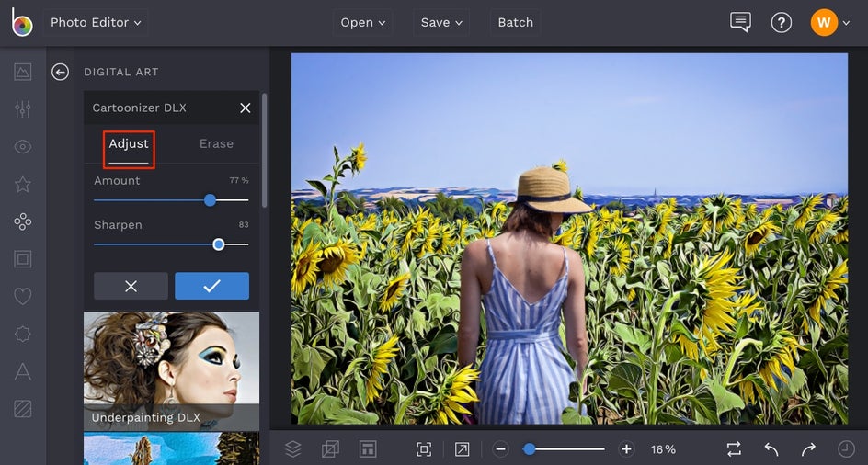This screenshot has height=465, width=868.
Task: Click the redo arrow in bottom toolbar
Action: [808, 449]
